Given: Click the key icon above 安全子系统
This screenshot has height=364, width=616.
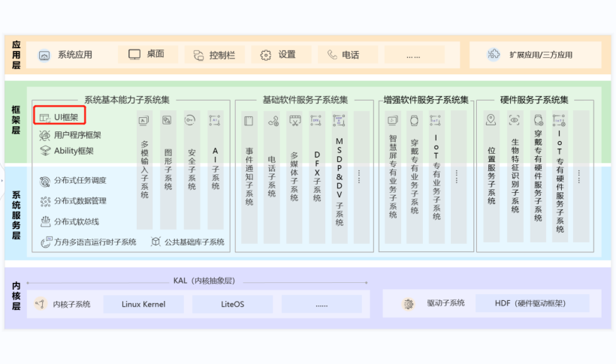Looking at the screenshot, I should (x=190, y=120).
